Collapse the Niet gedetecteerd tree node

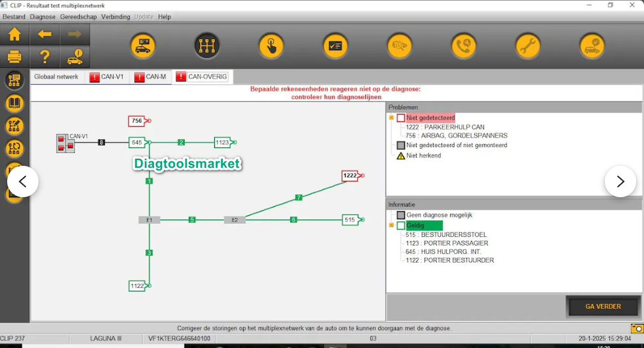[x=391, y=118]
